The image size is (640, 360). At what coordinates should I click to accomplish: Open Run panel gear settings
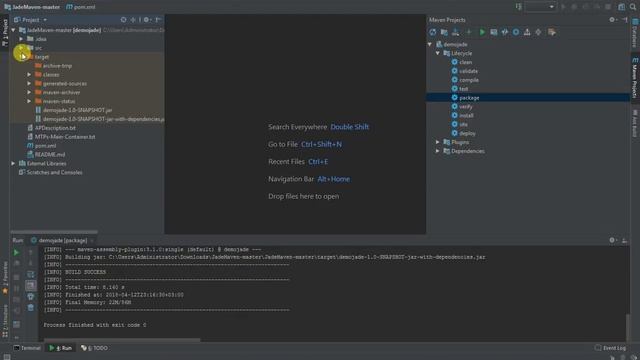[612, 240]
